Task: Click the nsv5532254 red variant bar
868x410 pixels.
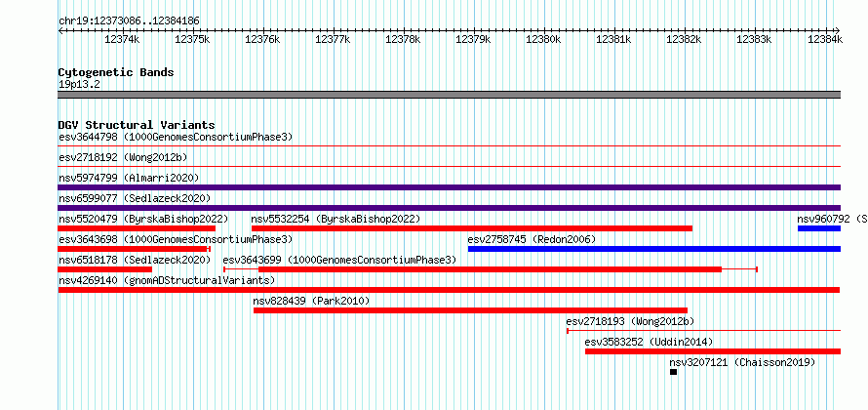Action: pos(472,228)
